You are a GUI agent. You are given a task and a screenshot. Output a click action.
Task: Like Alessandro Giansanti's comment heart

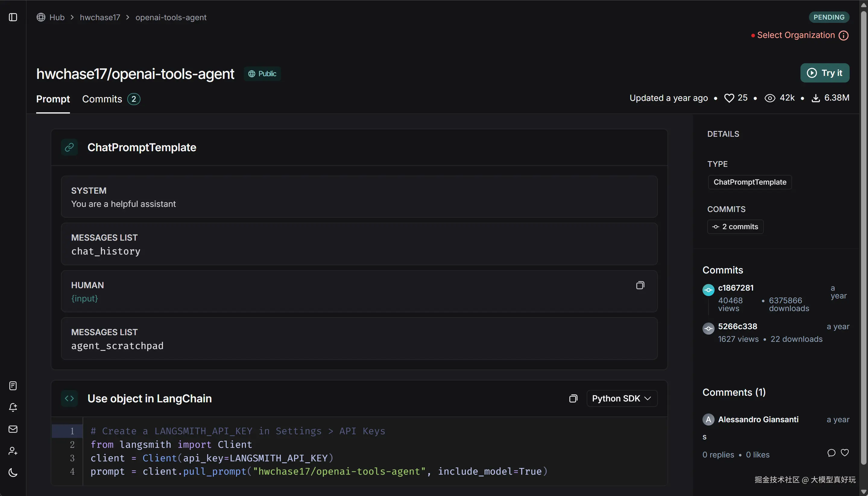pyautogui.click(x=844, y=453)
